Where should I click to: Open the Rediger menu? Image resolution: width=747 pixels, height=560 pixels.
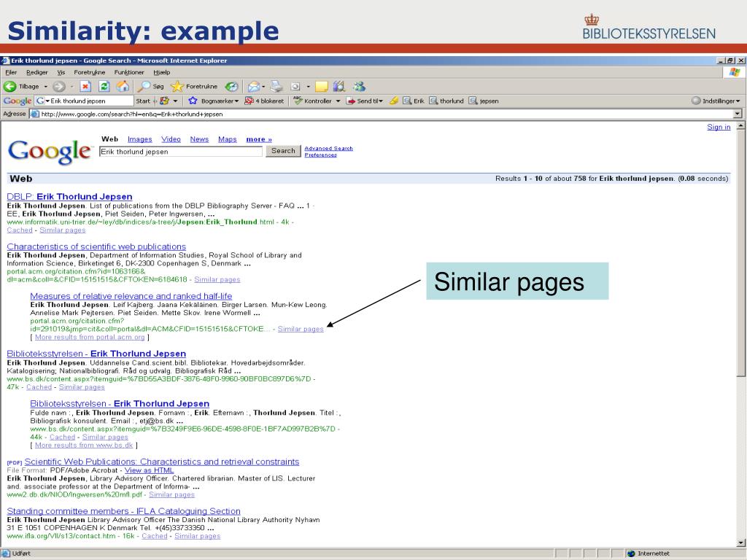point(37,72)
